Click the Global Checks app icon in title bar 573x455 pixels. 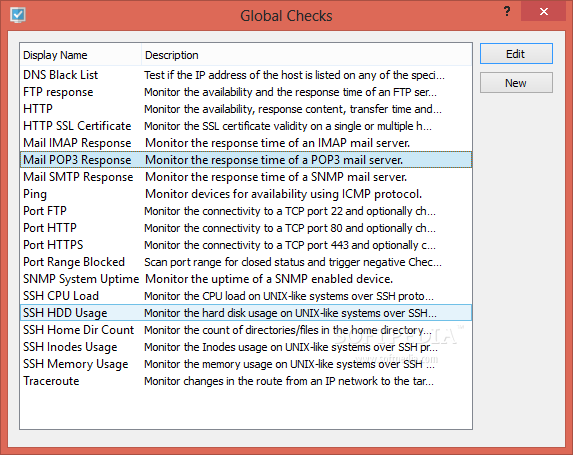(18, 15)
